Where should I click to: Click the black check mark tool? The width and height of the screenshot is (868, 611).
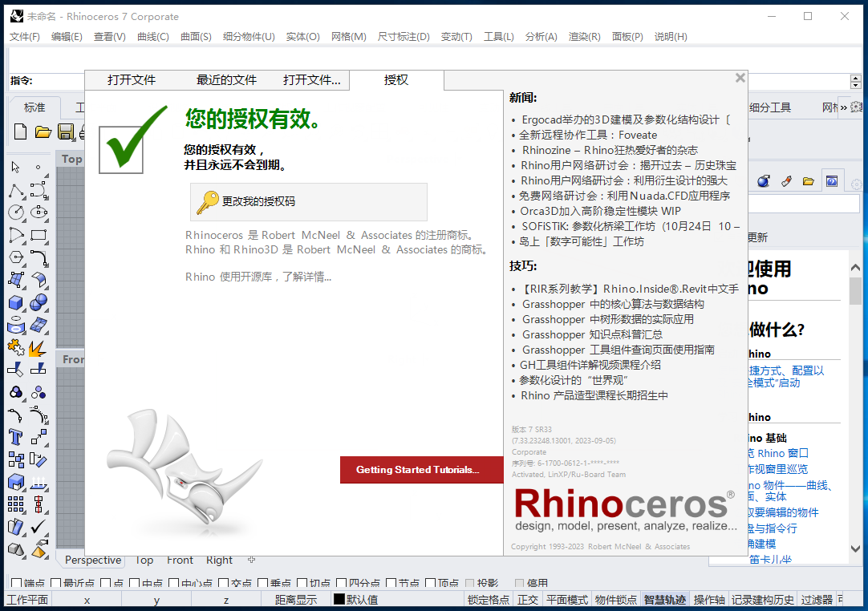click(39, 527)
